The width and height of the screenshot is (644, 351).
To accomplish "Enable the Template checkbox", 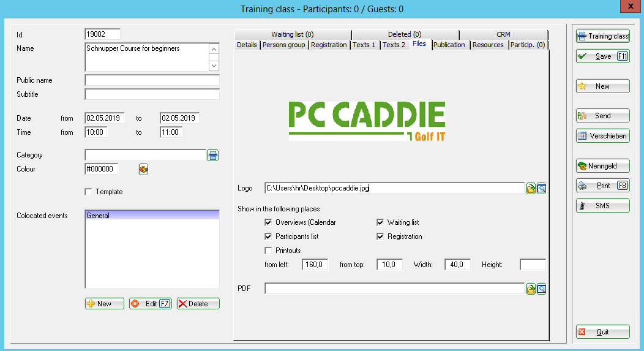I will point(88,192).
